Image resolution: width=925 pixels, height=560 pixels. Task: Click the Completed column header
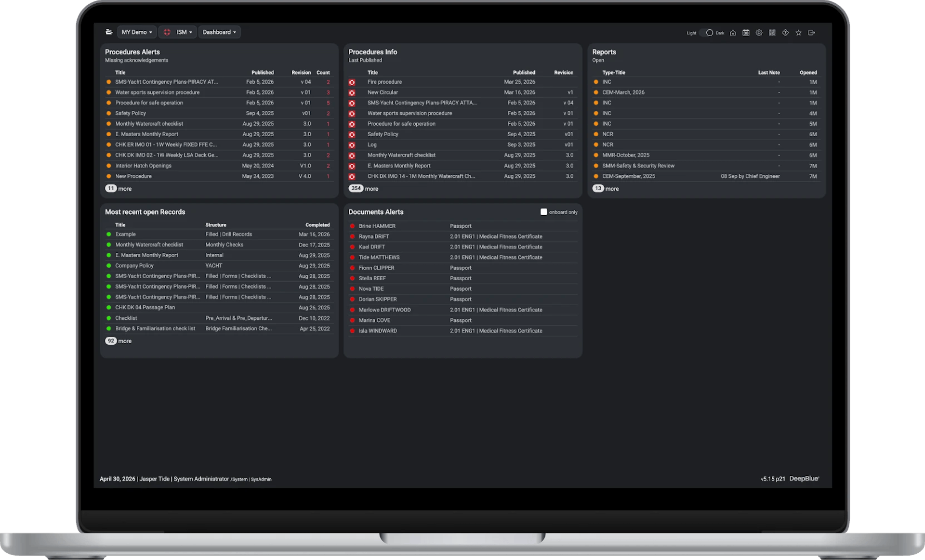click(x=317, y=225)
